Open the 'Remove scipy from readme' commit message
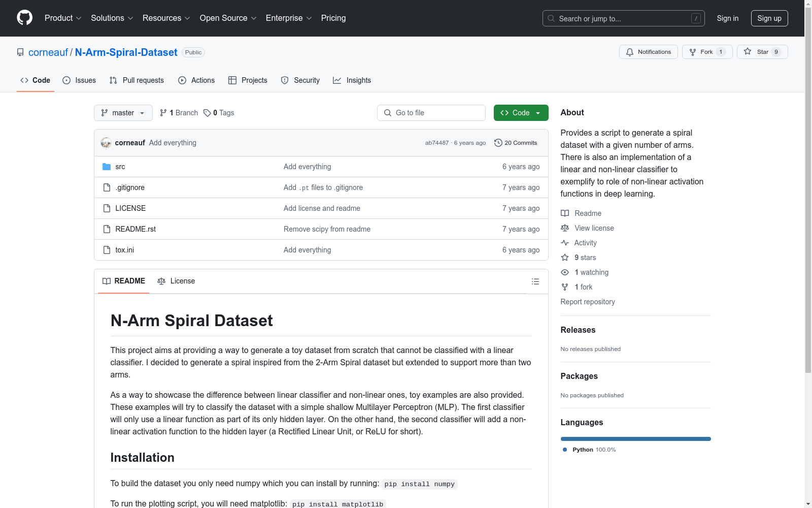This screenshot has width=812, height=508. [327, 229]
